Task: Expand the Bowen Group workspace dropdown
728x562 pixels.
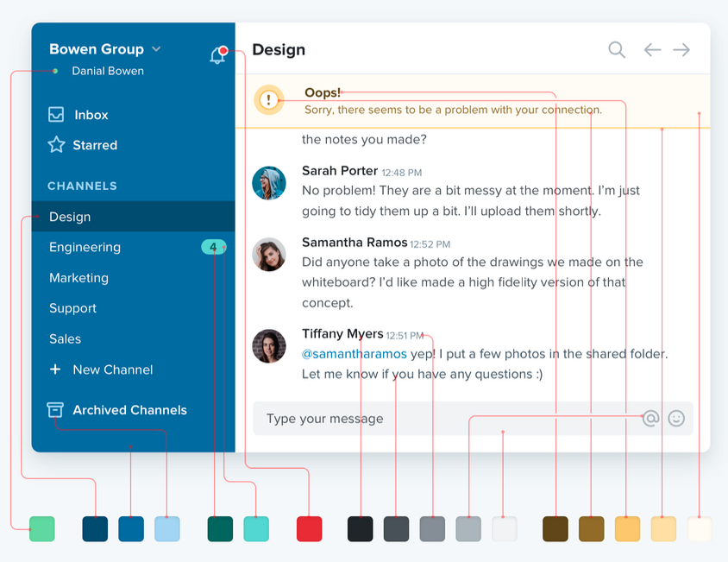Action: click(156, 49)
